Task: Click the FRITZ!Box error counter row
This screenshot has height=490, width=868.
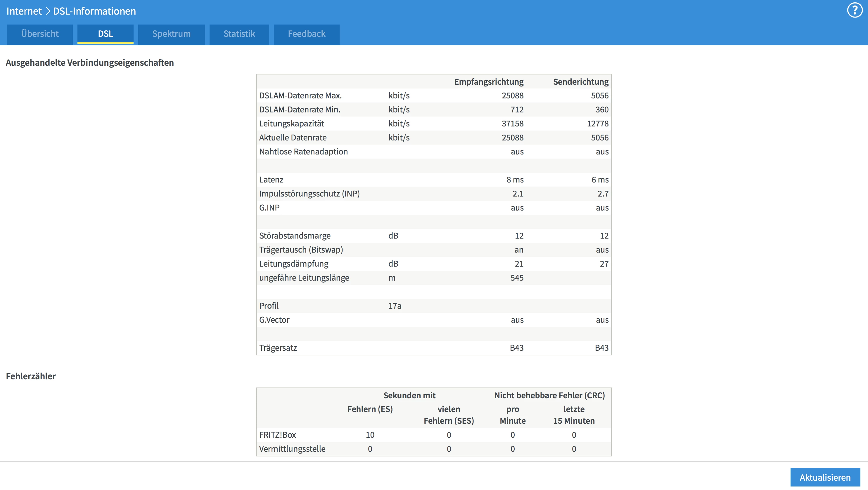Action: click(x=277, y=435)
